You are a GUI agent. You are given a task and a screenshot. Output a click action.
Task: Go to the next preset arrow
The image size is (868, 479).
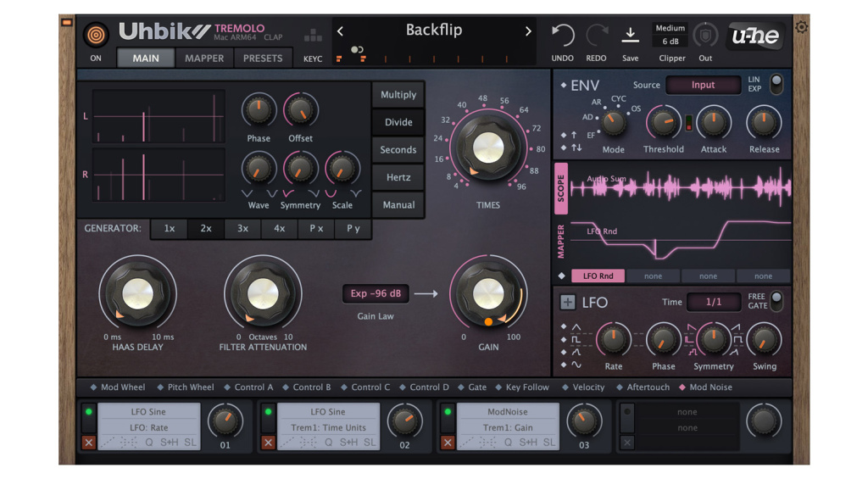tap(528, 31)
